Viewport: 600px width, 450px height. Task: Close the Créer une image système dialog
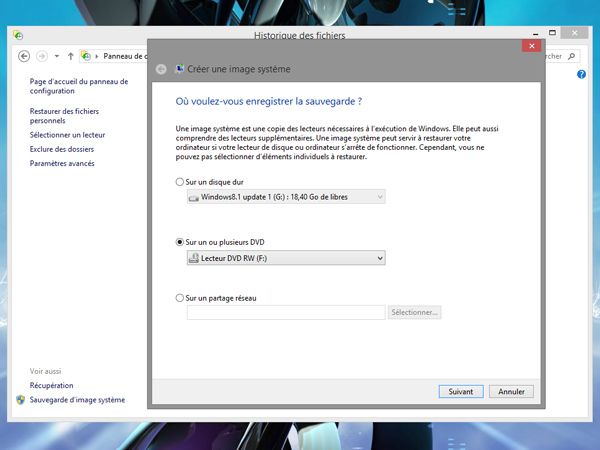532,46
